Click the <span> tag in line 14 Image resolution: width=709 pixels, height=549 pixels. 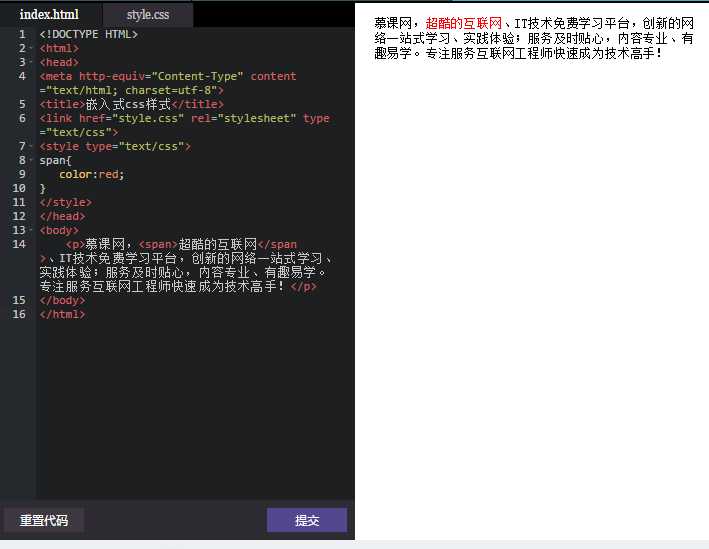pyautogui.click(x=158, y=245)
